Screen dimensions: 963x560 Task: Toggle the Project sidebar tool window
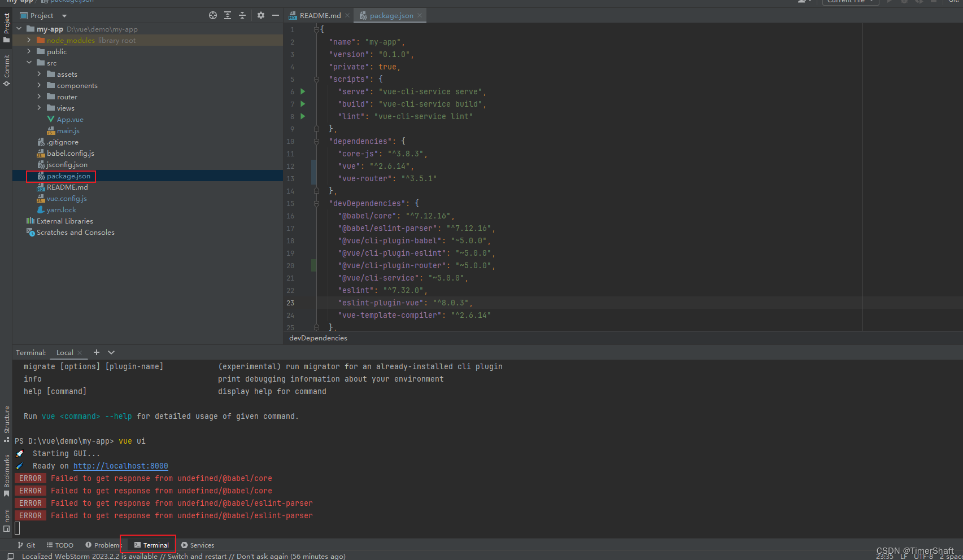pyautogui.click(x=7, y=28)
